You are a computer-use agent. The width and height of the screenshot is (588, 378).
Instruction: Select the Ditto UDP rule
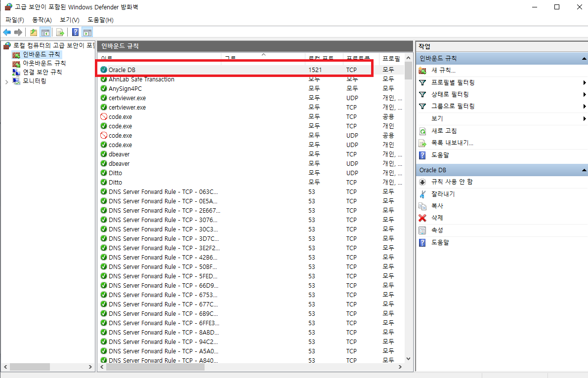click(x=251, y=173)
